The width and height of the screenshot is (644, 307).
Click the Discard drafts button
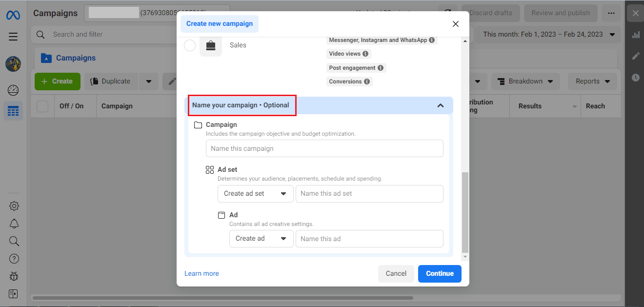[x=490, y=13]
